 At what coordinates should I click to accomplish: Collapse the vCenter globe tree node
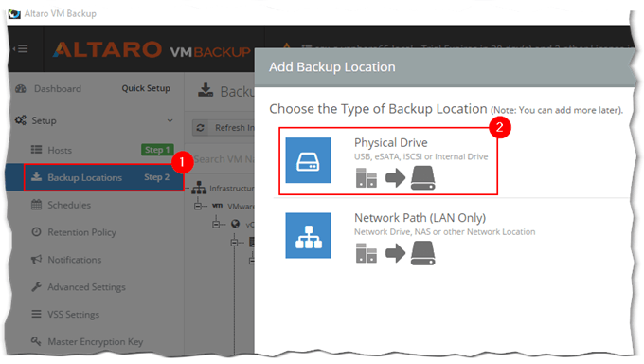217,224
